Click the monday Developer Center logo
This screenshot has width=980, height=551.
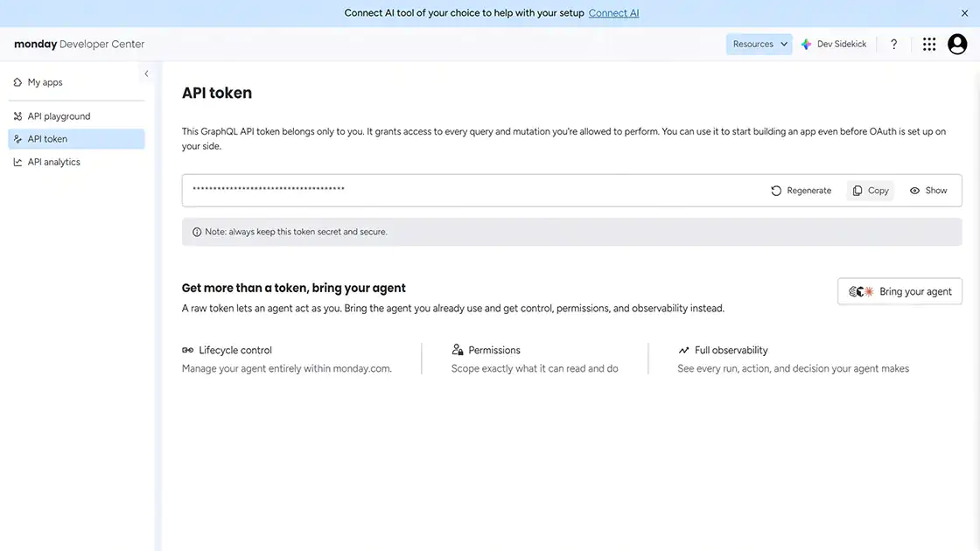(80, 45)
